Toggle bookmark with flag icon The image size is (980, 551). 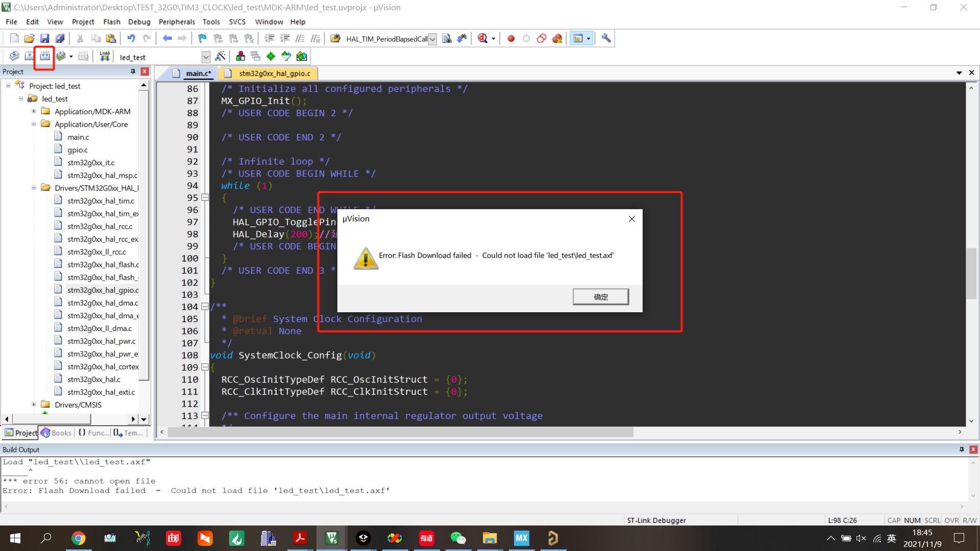tap(202, 38)
